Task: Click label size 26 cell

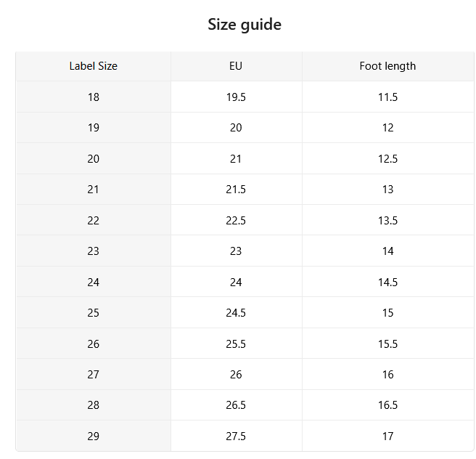Action: pyautogui.click(x=93, y=344)
